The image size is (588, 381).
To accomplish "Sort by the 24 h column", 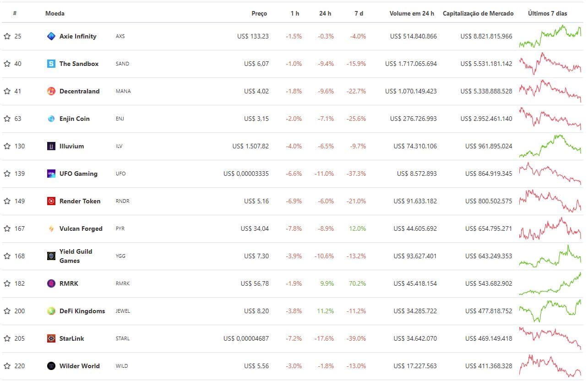I will tap(325, 13).
